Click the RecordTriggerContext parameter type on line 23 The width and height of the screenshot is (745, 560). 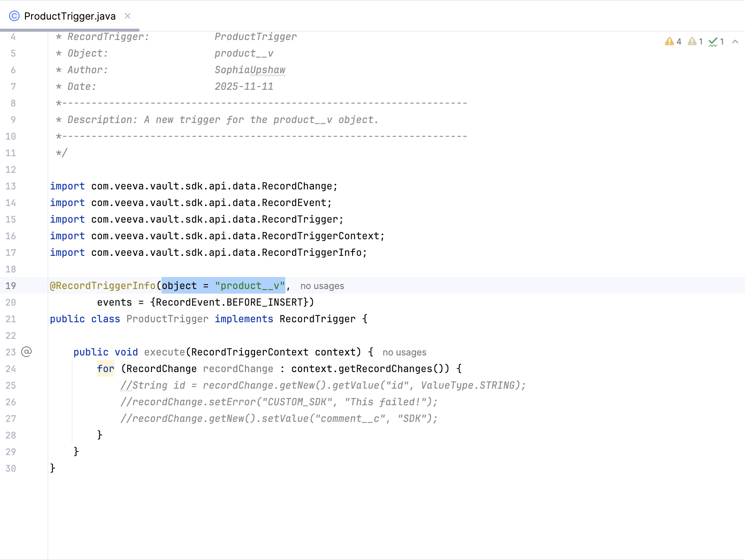click(250, 352)
